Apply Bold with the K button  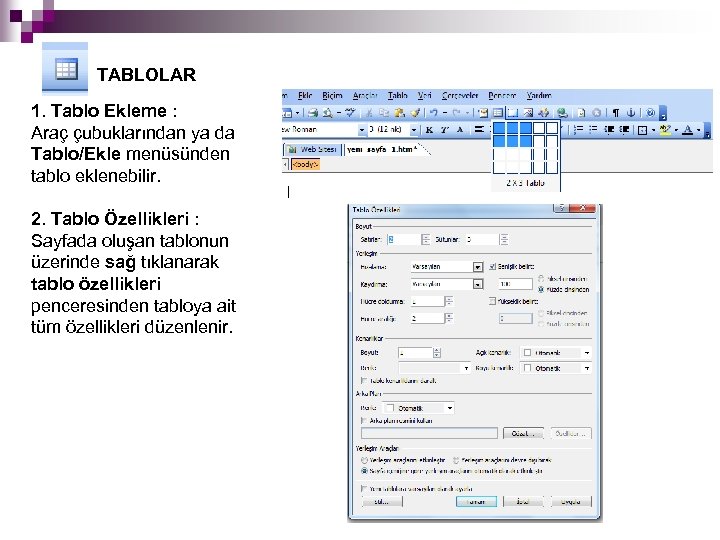pyautogui.click(x=429, y=130)
